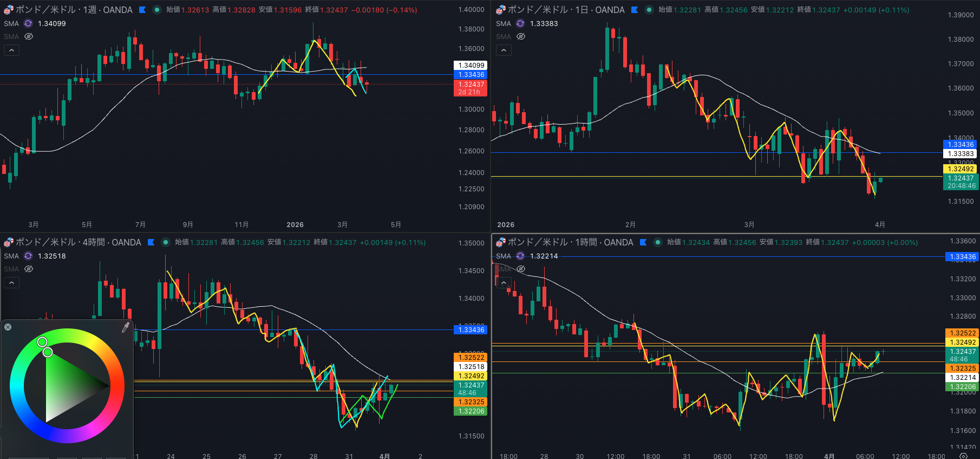Show hidden SMA on the daily chart
This screenshot has width=980, height=459.
point(521,36)
